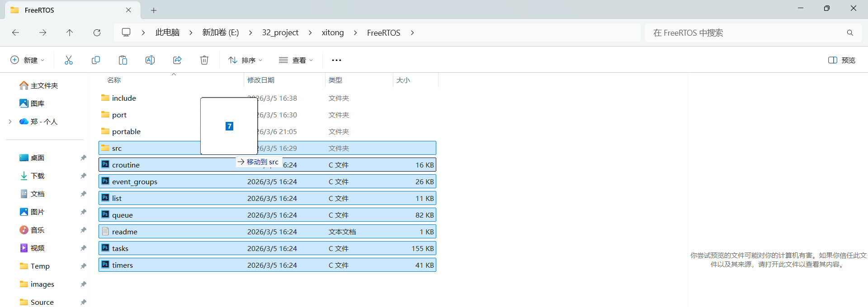Open the 查看 view dropdown

(296, 60)
